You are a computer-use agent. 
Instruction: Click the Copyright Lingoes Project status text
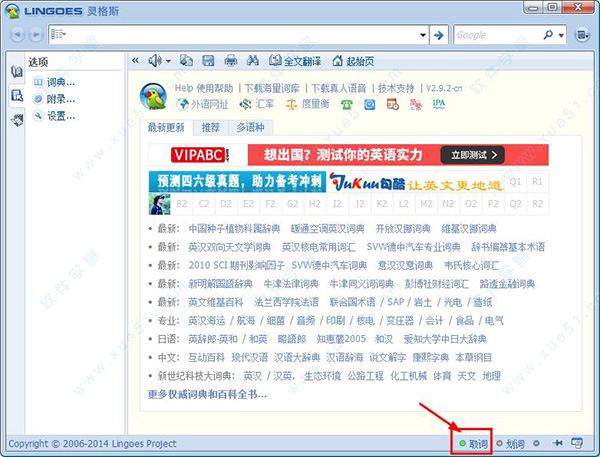tap(92, 444)
